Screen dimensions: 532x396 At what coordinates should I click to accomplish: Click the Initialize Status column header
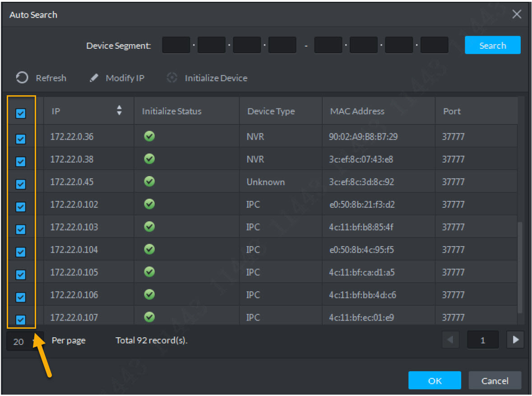(187, 111)
